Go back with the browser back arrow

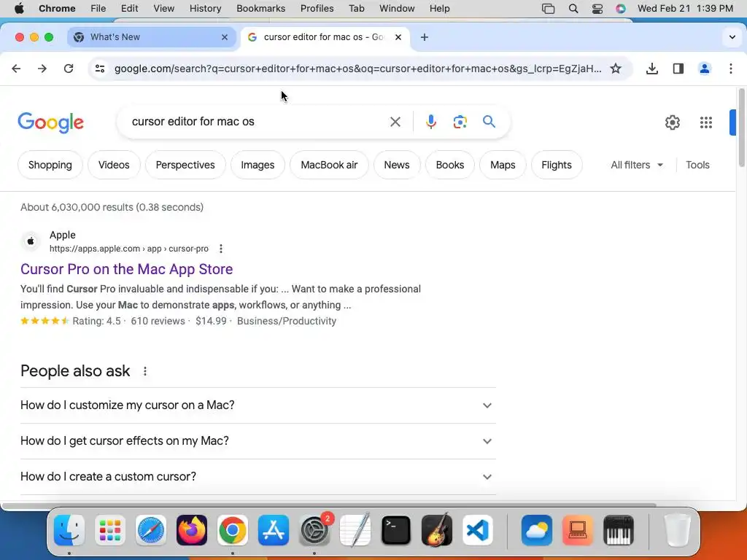click(x=16, y=69)
